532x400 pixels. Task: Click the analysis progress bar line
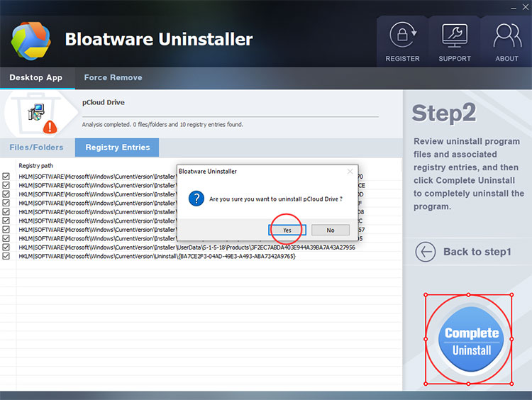[231, 117]
